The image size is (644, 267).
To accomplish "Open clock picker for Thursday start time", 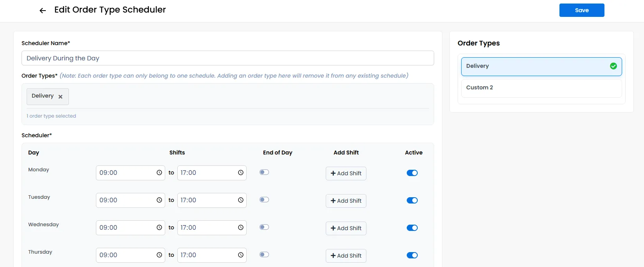I will tap(159, 255).
